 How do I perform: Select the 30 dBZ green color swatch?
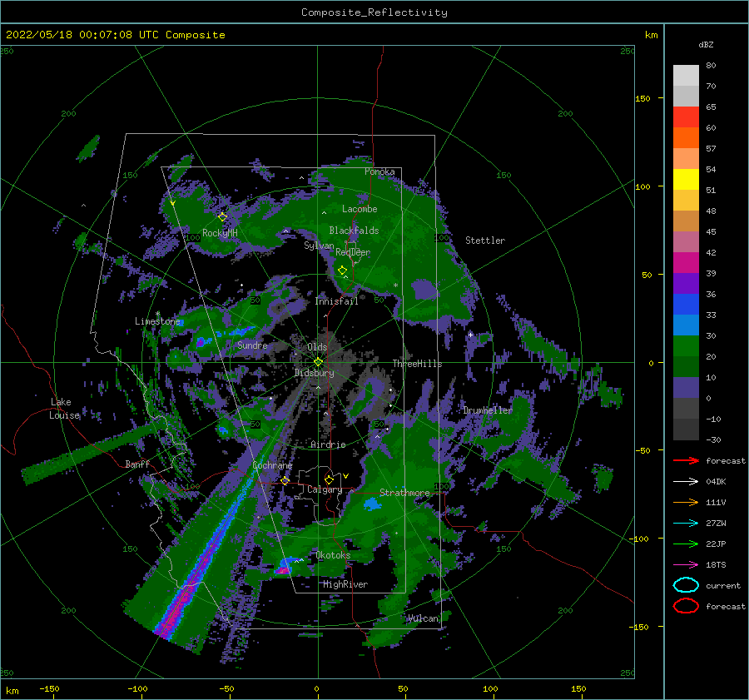(x=686, y=346)
